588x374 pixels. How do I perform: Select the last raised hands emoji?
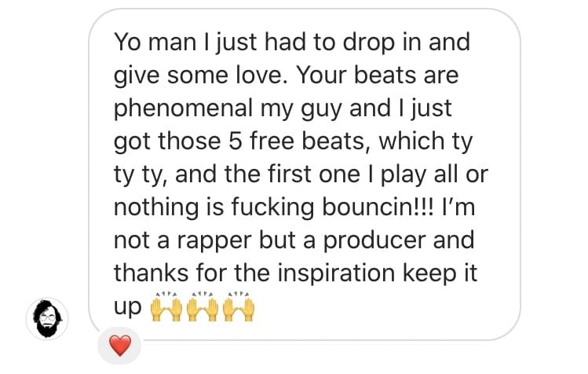point(239,306)
